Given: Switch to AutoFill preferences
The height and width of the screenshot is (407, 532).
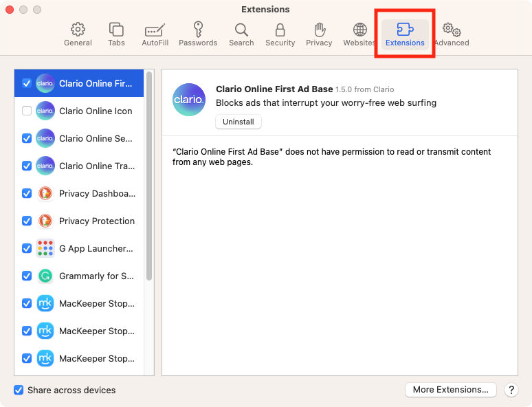Looking at the screenshot, I should (x=155, y=34).
